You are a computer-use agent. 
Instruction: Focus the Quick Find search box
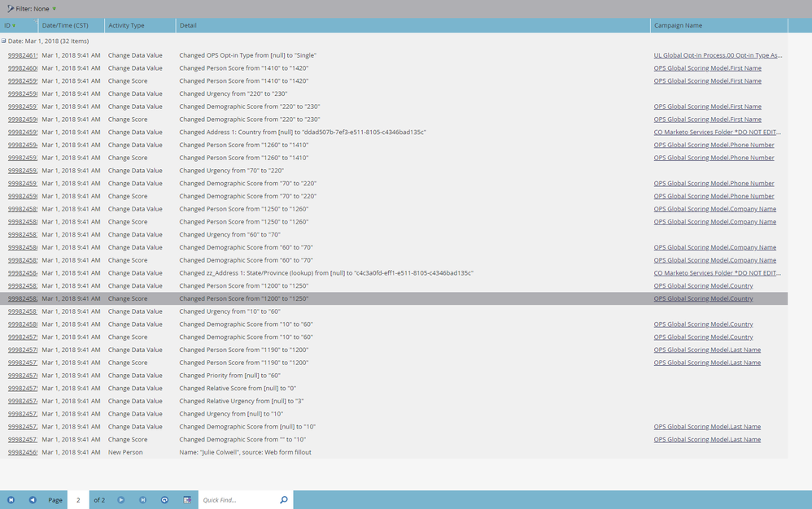click(x=239, y=500)
